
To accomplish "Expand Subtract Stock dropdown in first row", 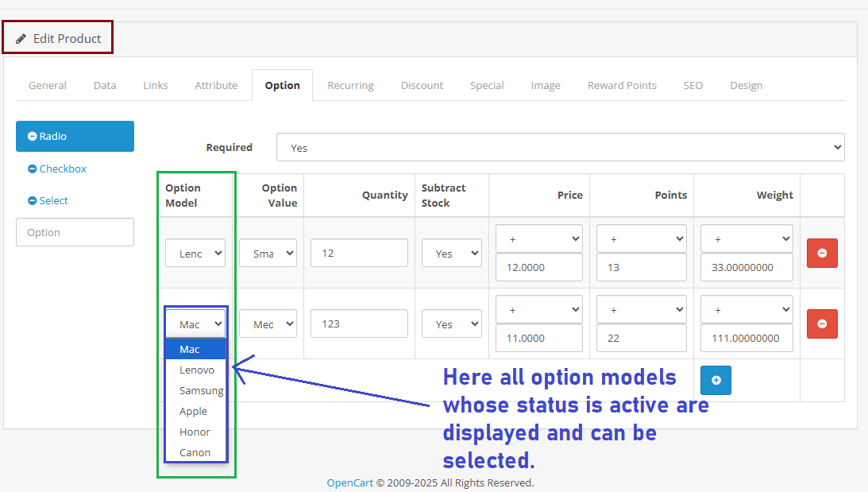I will (x=451, y=253).
